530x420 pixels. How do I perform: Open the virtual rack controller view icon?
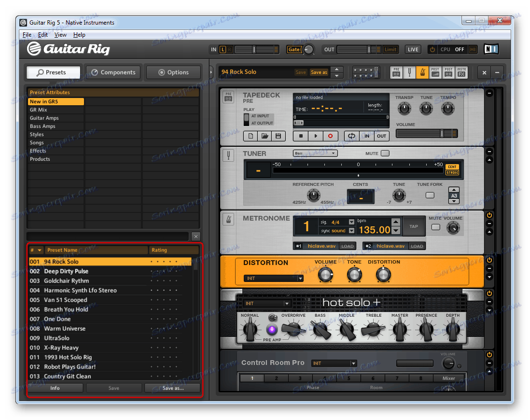point(366,72)
